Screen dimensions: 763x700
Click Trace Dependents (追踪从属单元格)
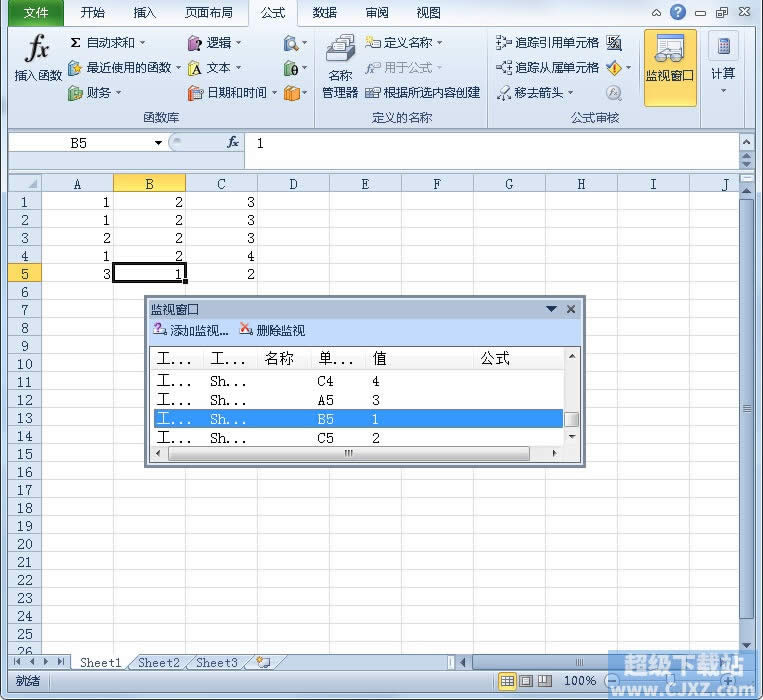coord(547,67)
